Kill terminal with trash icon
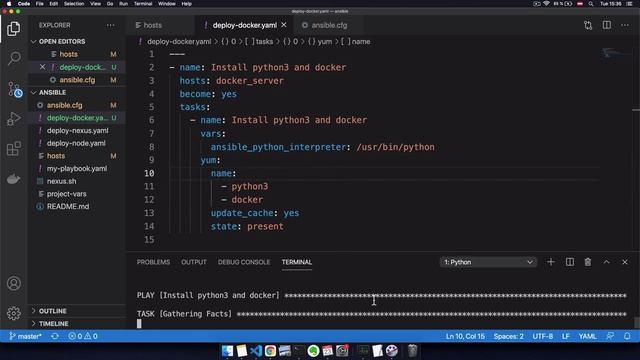 point(588,262)
